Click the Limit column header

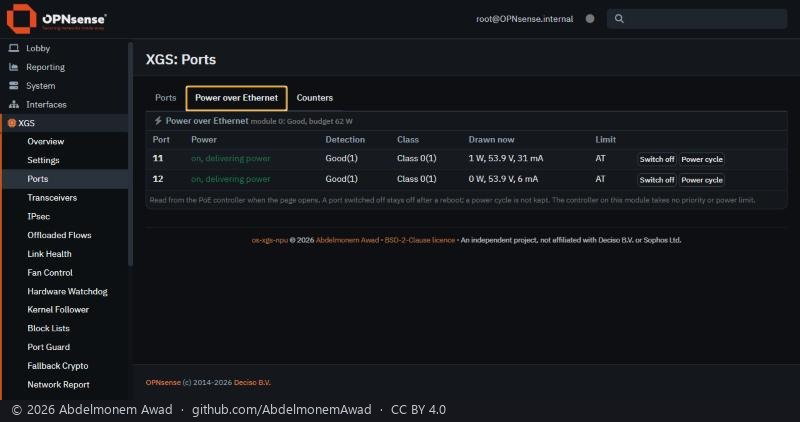click(606, 139)
